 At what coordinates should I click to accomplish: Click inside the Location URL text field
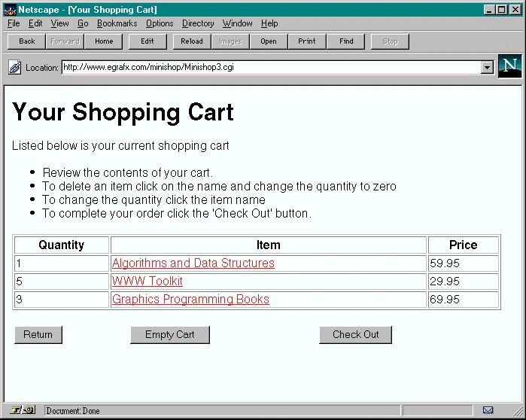click(x=271, y=68)
